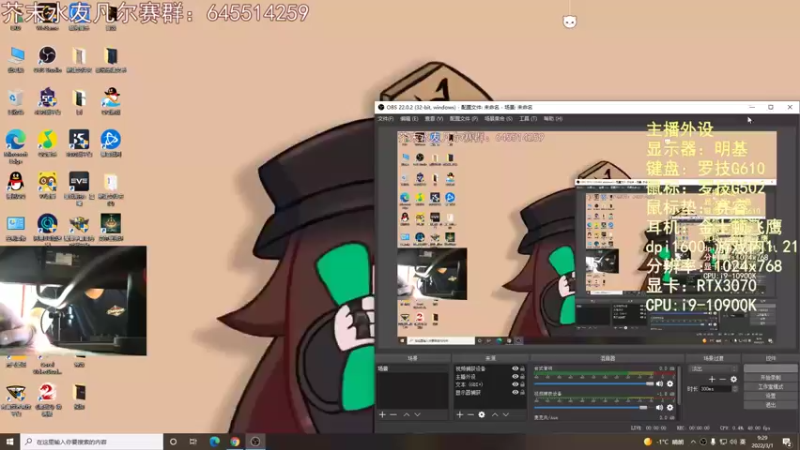800x450 pixels.
Task: Remove scene with the Scenes minus icon
Action: (x=393, y=415)
